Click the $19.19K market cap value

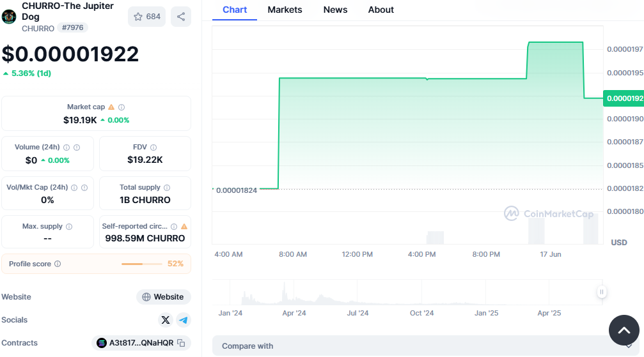click(x=80, y=120)
